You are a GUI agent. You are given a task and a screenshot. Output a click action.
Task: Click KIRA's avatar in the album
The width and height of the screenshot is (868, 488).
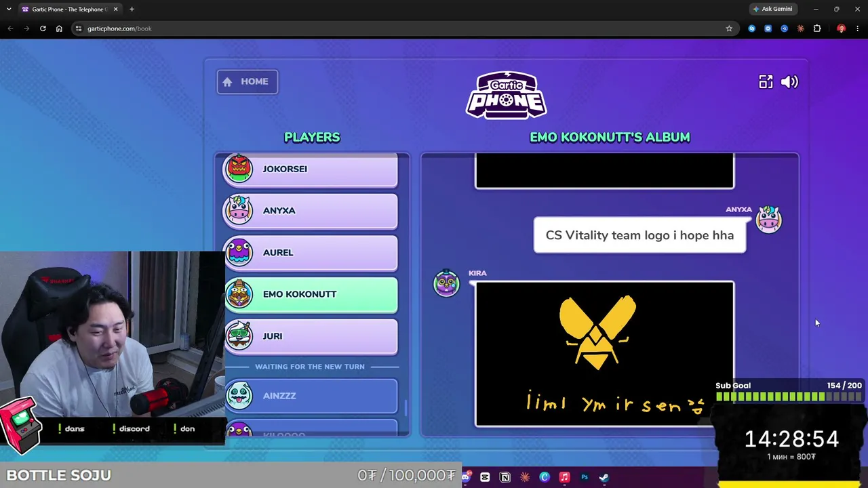click(446, 283)
